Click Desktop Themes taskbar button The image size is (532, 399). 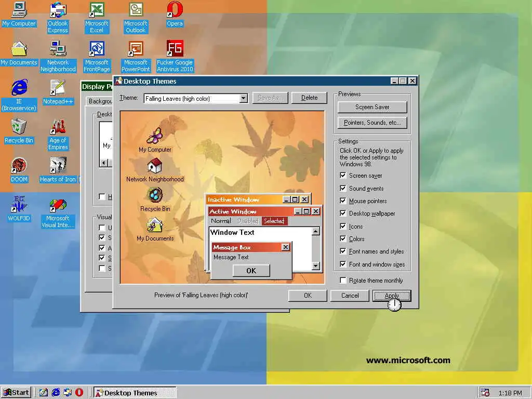click(x=135, y=393)
